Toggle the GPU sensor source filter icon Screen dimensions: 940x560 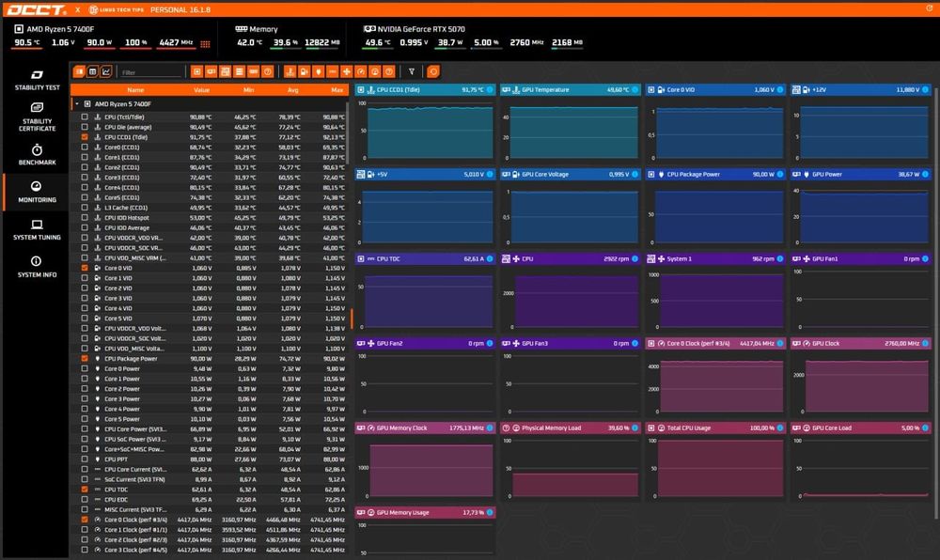pyautogui.click(x=211, y=71)
